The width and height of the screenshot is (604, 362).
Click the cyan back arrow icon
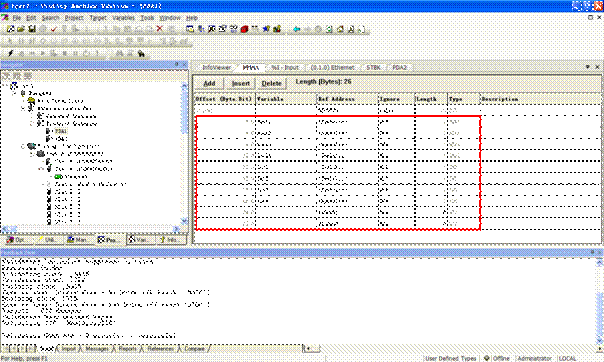[296, 29]
